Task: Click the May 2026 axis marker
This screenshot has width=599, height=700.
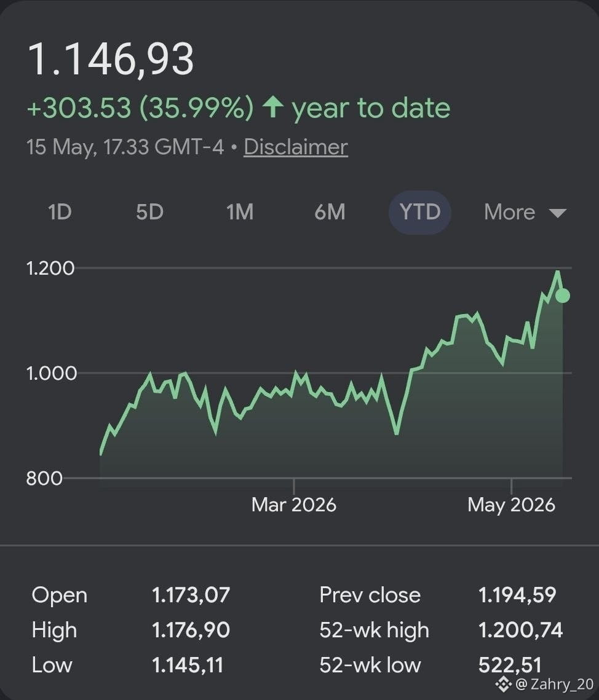Action: [x=511, y=505]
